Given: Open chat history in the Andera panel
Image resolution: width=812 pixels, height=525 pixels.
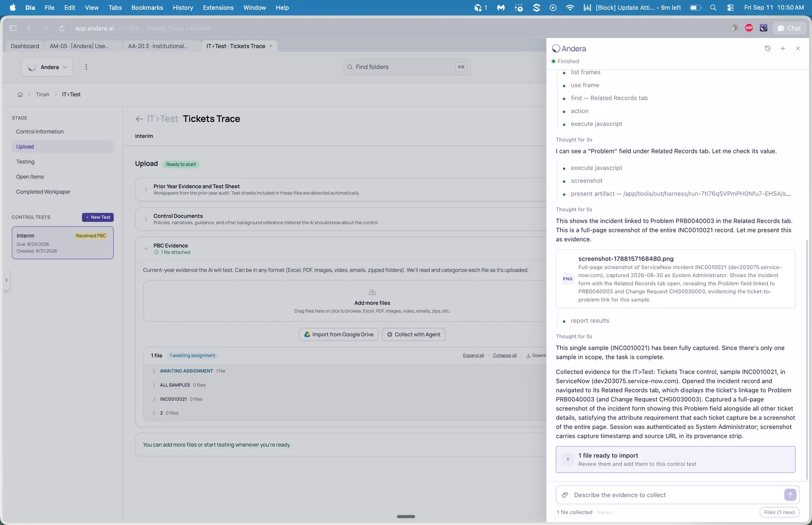Looking at the screenshot, I should click(768, 48).
